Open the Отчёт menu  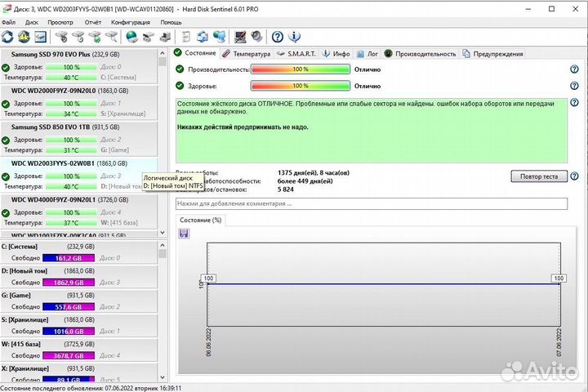tap(92, 23)
